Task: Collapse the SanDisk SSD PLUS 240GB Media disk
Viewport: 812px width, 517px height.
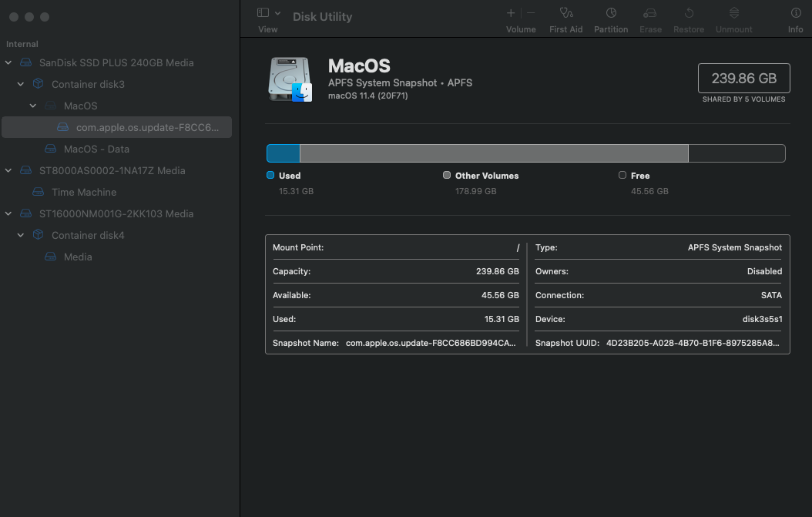Action: (8, 62)
